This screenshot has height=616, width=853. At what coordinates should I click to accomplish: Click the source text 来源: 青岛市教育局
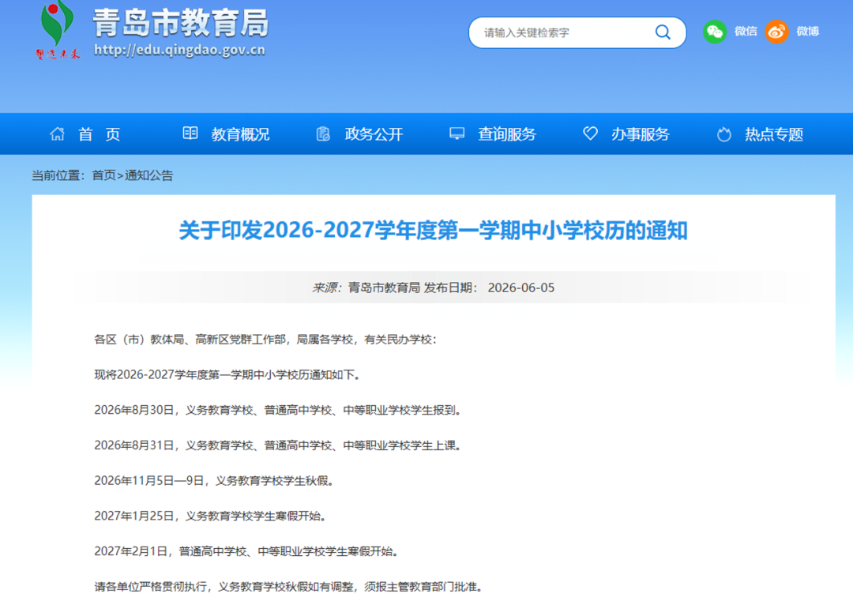366,288
